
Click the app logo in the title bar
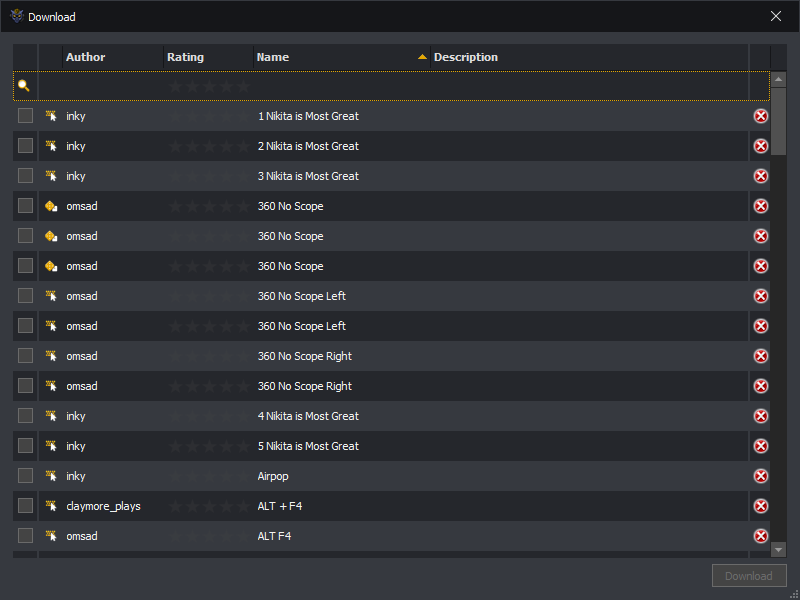[17, 16]
